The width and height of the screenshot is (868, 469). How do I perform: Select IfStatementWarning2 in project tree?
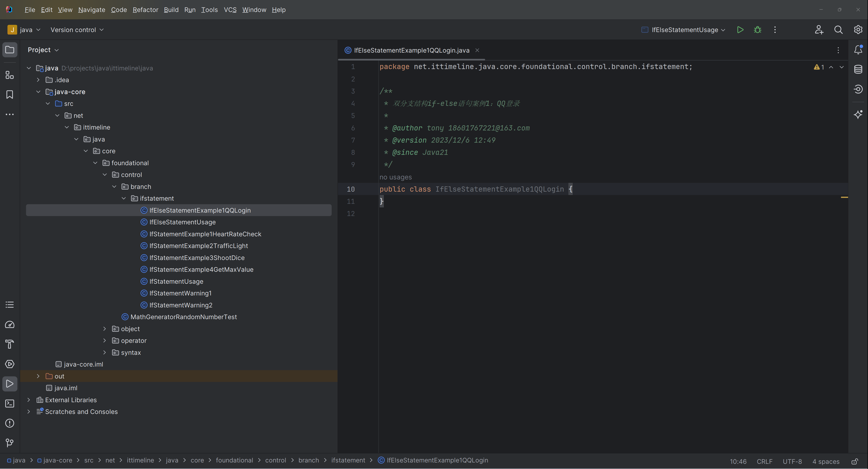[x=181, y=305]
